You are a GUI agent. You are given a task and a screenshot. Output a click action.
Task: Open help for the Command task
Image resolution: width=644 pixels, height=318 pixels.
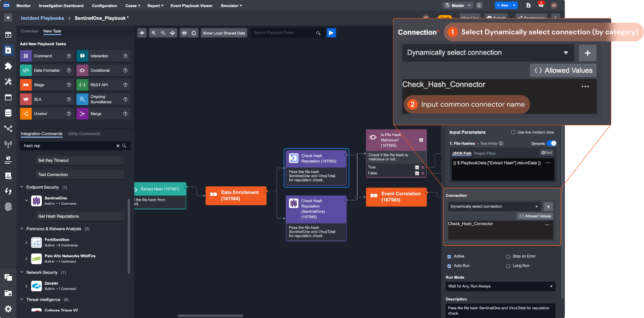tap(69, 56)
